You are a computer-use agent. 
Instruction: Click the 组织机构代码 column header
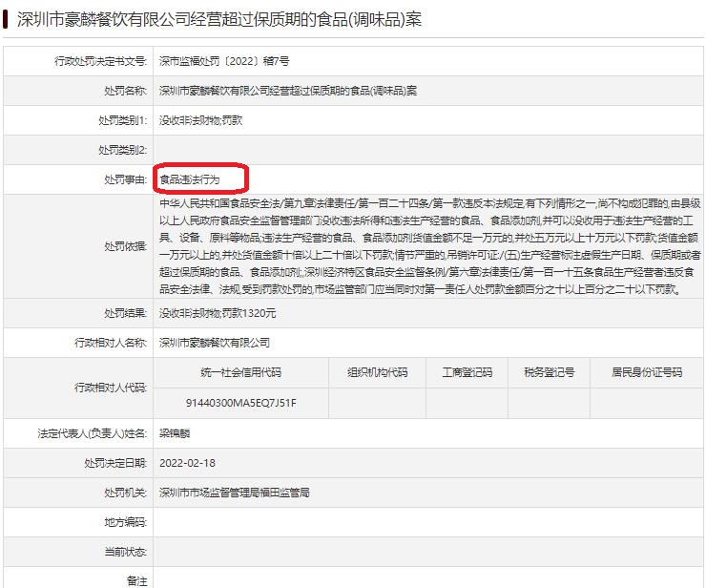(377, 372)
